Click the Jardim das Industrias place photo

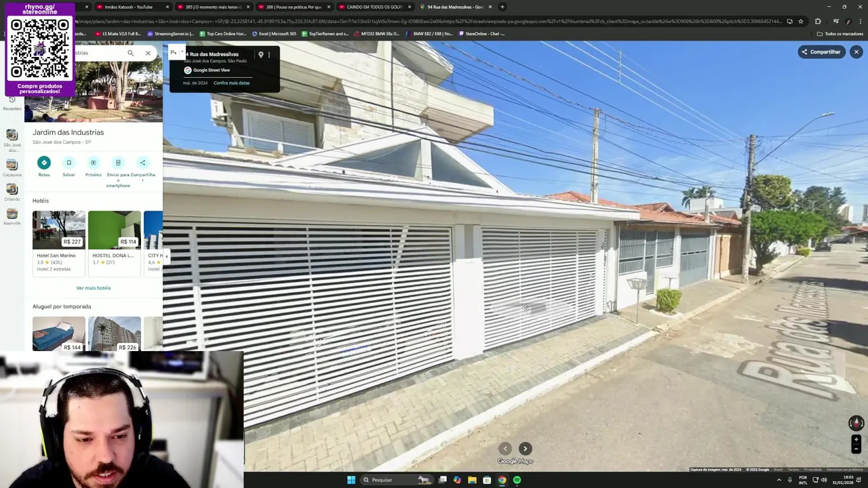point(94,91)
